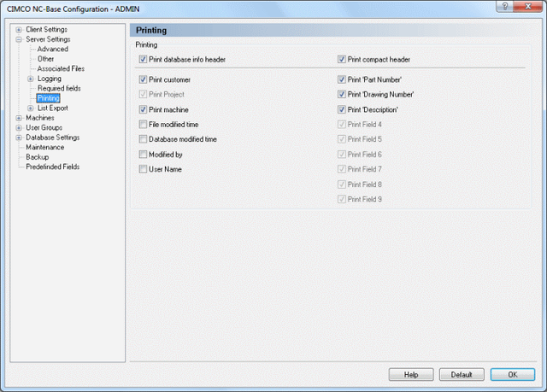The image size is (547, 392).
Task: Open the Required fields settings page
Action: pyautogui.click(x=59, y=89)
